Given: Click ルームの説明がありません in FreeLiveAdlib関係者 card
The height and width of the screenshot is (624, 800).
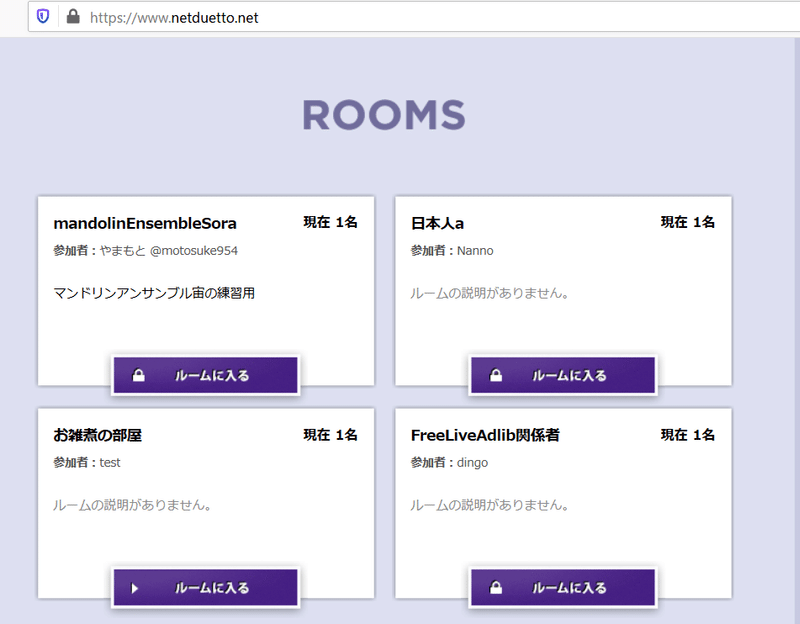Looking at the screenshot, I should click(489, 505).
